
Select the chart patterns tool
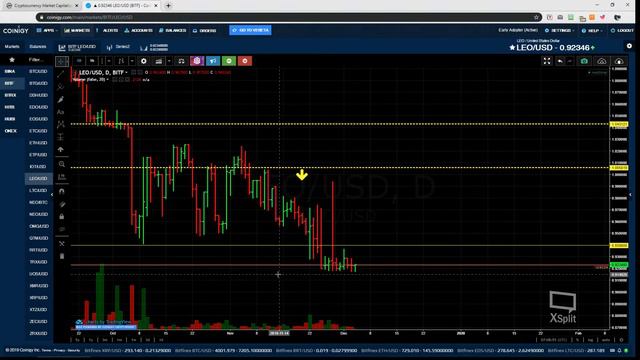pyautogui.click(x=61, y=124)
